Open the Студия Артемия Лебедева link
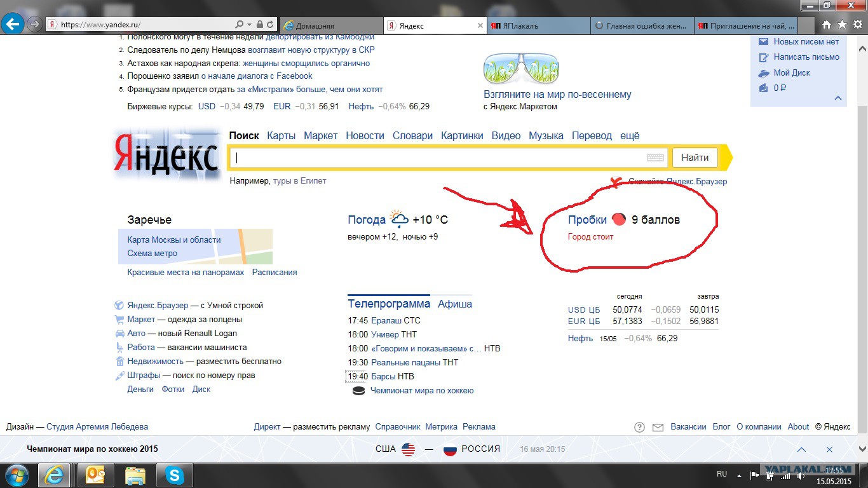868x488 pixels. (97, 427)
